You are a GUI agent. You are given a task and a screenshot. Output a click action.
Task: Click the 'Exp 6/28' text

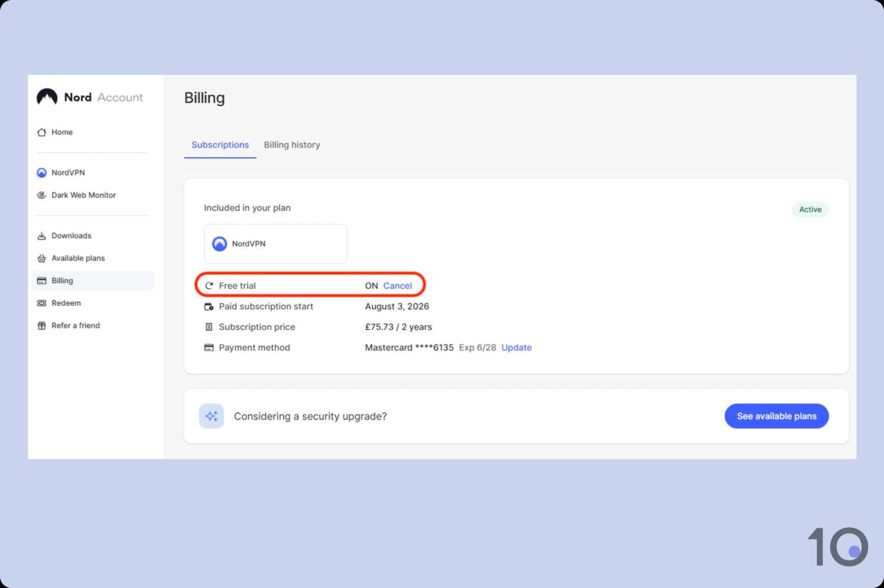477,348
